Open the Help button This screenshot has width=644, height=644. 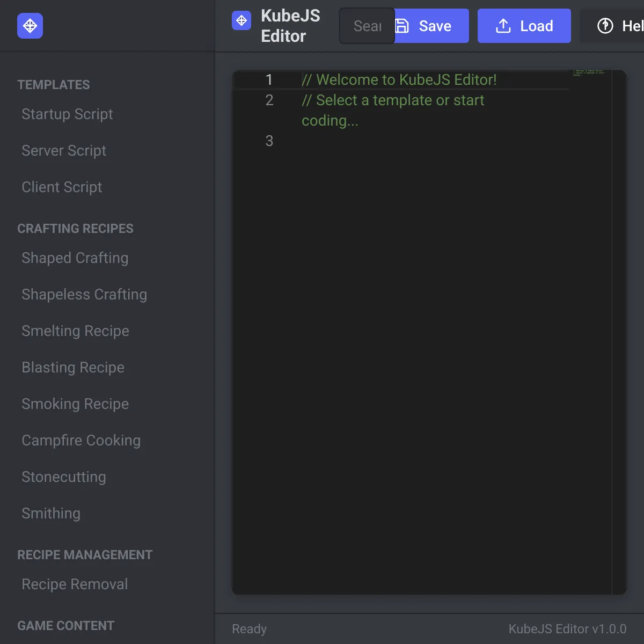pyautogui.click(x=612, y=26)
